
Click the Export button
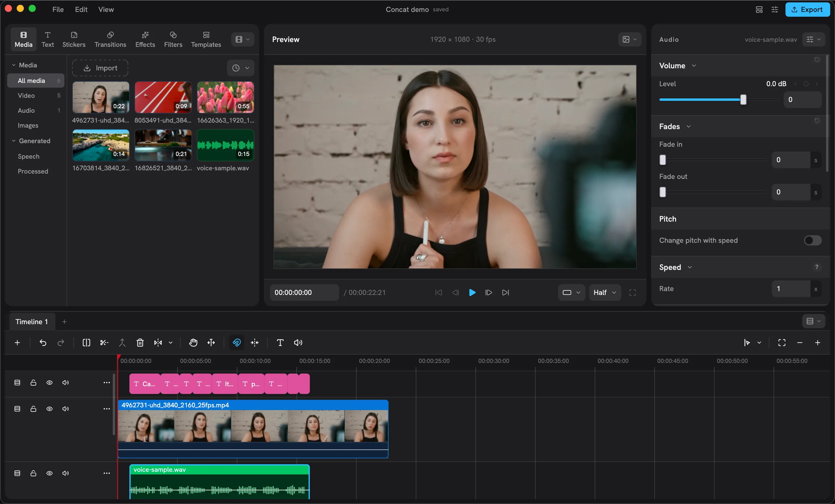807,10
